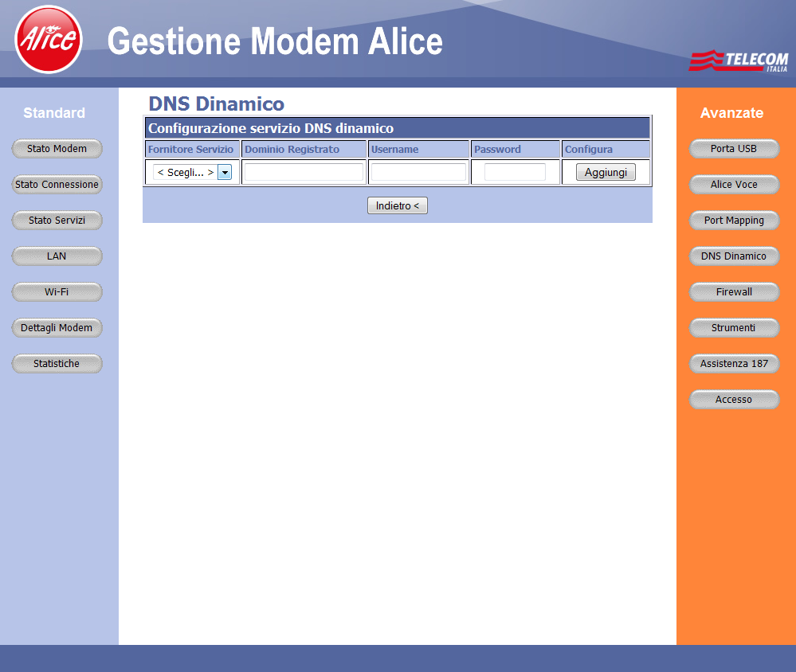The image size is (796, 672).
Task: Open Stato Servizi section
Action: [57, 221]
